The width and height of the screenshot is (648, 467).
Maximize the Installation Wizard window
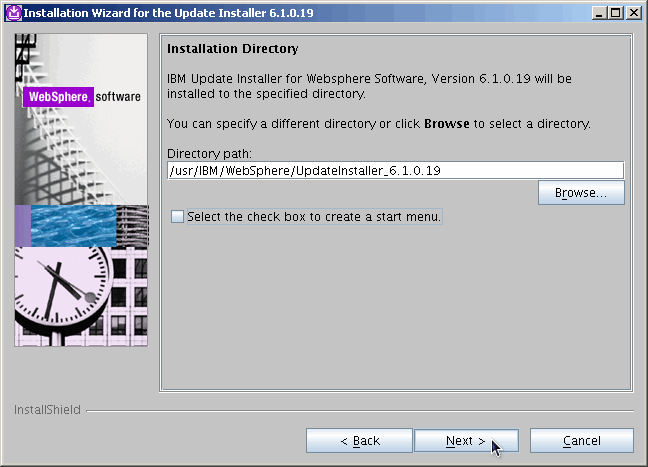pyautogui.click(x=616, y=12)
